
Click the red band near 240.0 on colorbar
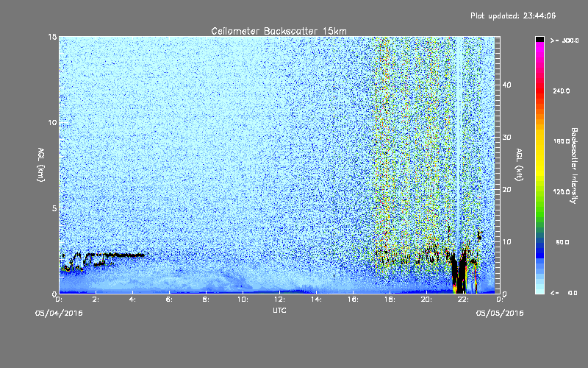tap(539, 92)
